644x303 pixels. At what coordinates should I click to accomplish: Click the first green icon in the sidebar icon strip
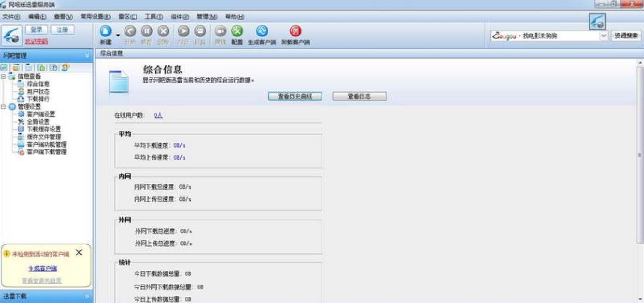[x=4, y=67]
